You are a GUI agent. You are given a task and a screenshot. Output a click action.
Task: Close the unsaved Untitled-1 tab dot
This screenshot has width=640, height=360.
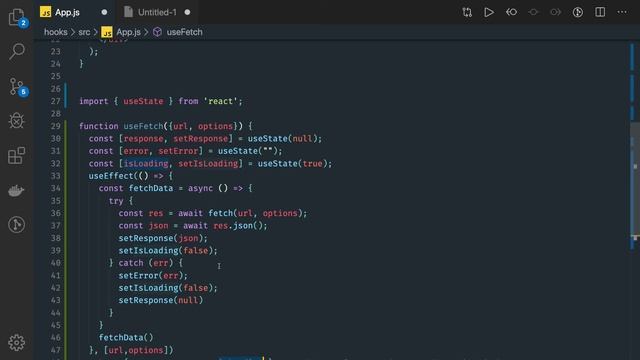click(187, 12)
